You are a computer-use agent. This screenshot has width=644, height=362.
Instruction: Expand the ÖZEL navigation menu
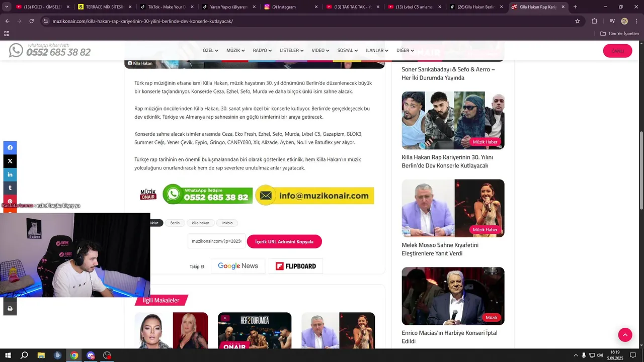[210, 51]
